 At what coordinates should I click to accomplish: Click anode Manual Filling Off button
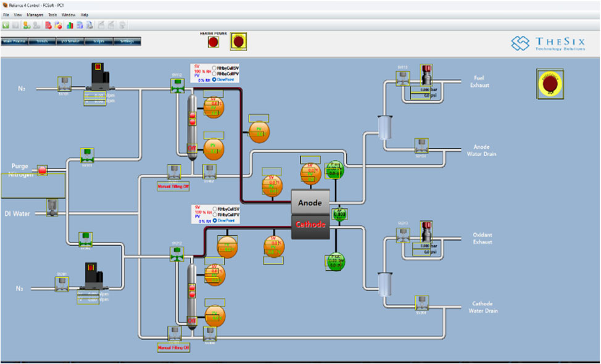(173, 186)
